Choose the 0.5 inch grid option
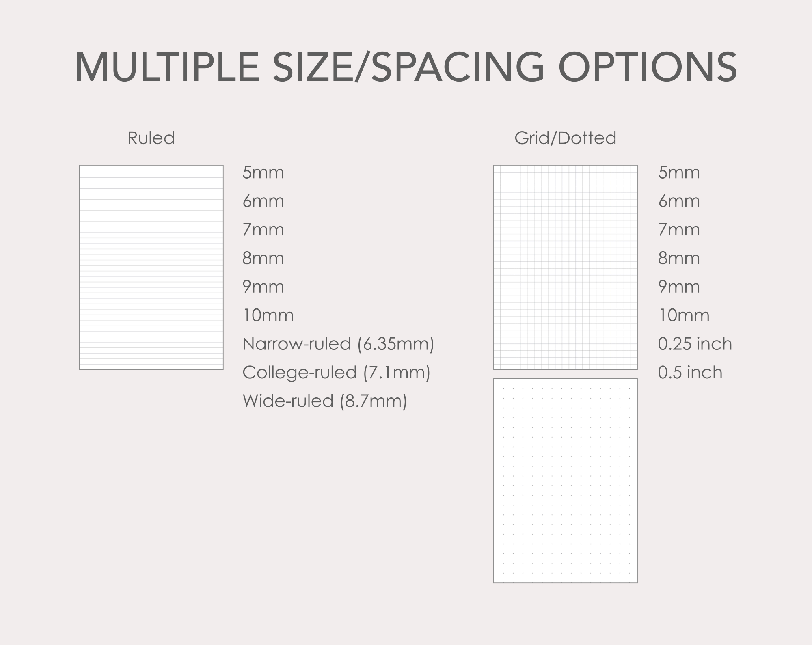 pyautogui.click(x=690, y=373)
